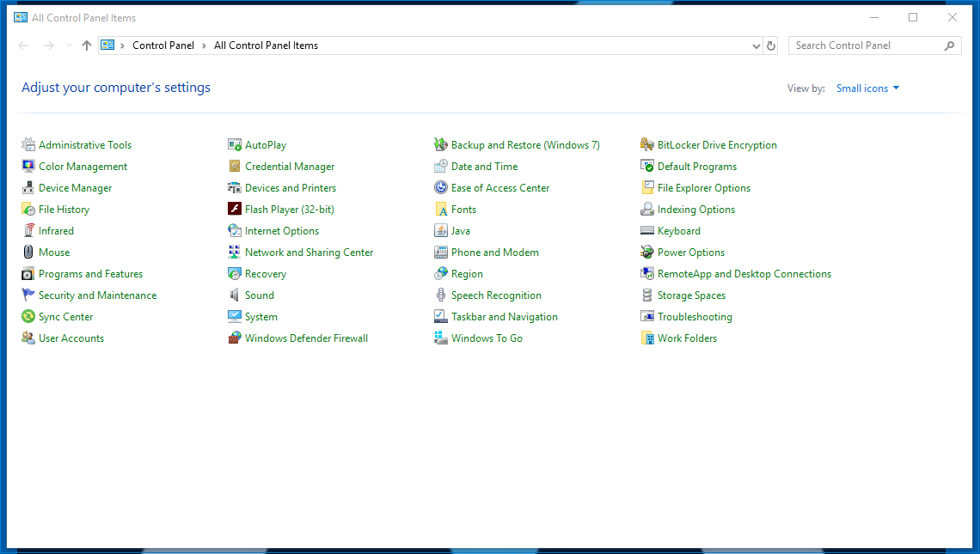
Task: Open Taskbar and Navigation link
Action: pos(505,317)
